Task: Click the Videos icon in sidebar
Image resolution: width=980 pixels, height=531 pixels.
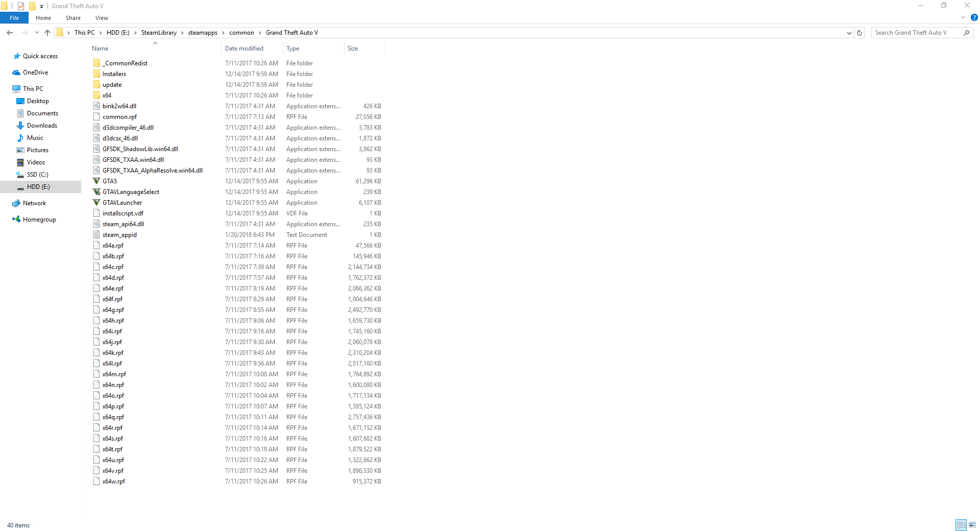Action: click(20, 162)
